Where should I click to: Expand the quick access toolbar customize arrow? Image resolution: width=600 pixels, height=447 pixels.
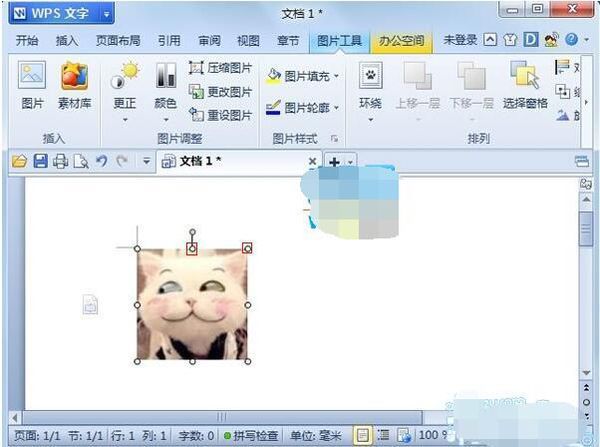click(146, 161)
